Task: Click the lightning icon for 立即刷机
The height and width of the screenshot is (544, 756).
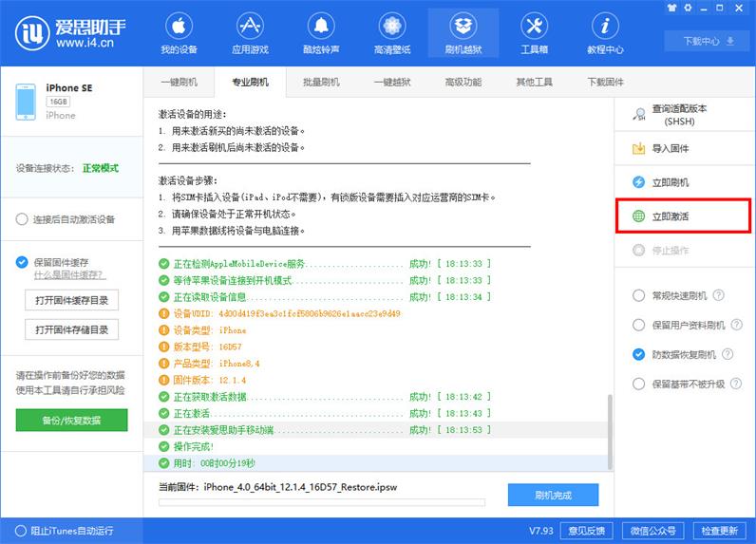Action: (638, 182)
